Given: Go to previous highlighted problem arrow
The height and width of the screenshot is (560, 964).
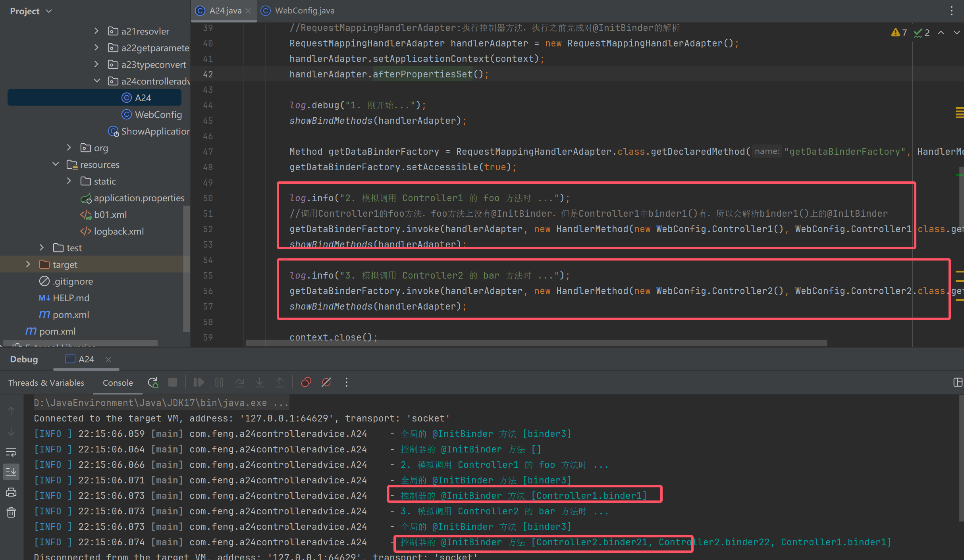Looking at the screenshot, I should click(941, 33).
